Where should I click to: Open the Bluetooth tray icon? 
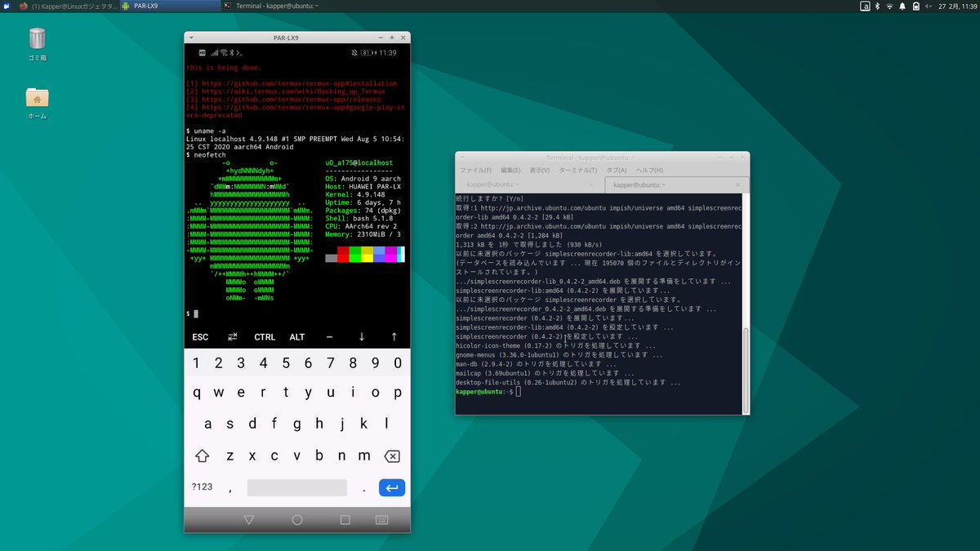(x=879, y=6)
